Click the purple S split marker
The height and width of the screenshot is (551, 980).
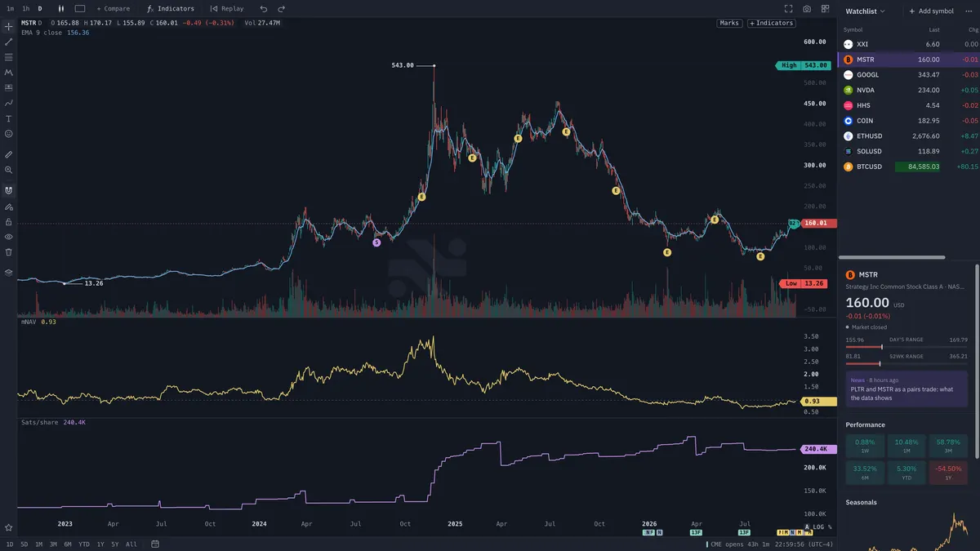pos(376,242)
